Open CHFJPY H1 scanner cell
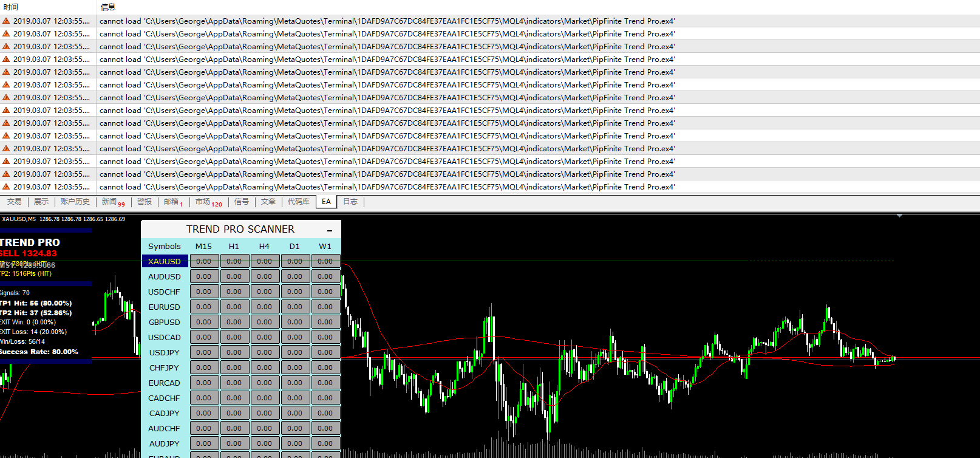This screenshot has width=980, height=458. pos(234,367)
